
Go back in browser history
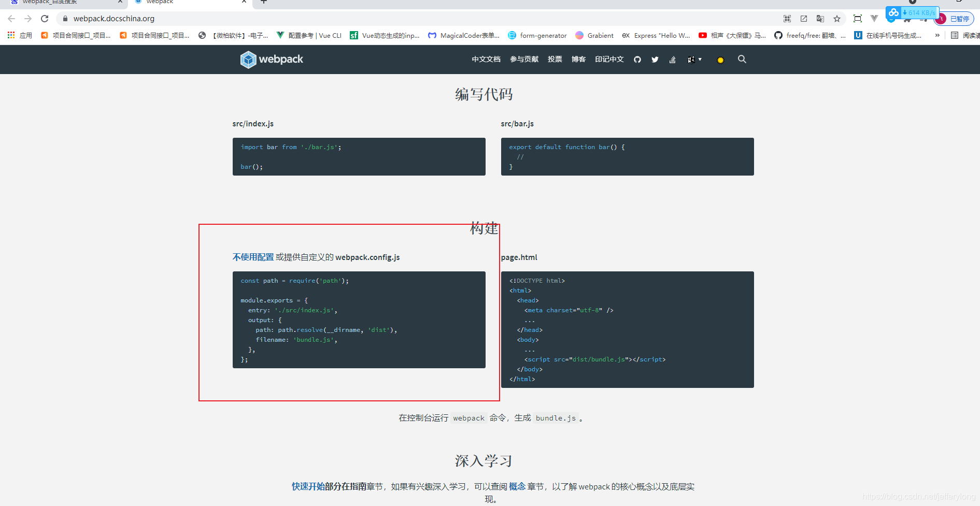pos(11,19)
